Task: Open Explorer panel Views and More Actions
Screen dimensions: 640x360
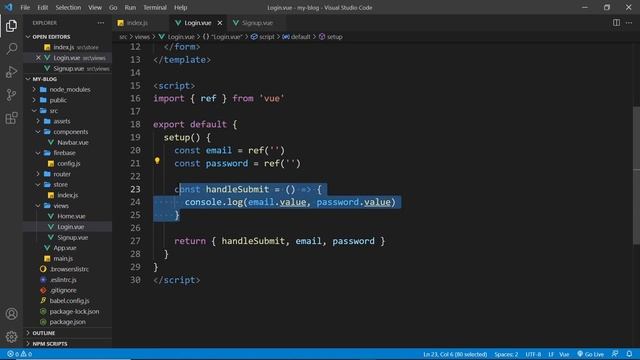Action: click(x=101, y=23)
